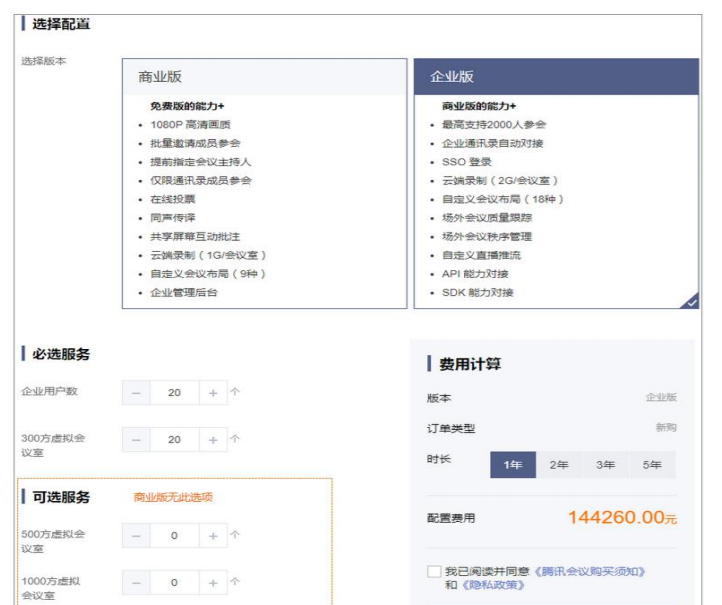Increase 500方虚拟会议室 count with plus
Viewport: 722px width, 605px height.
[x=213, y=536]
